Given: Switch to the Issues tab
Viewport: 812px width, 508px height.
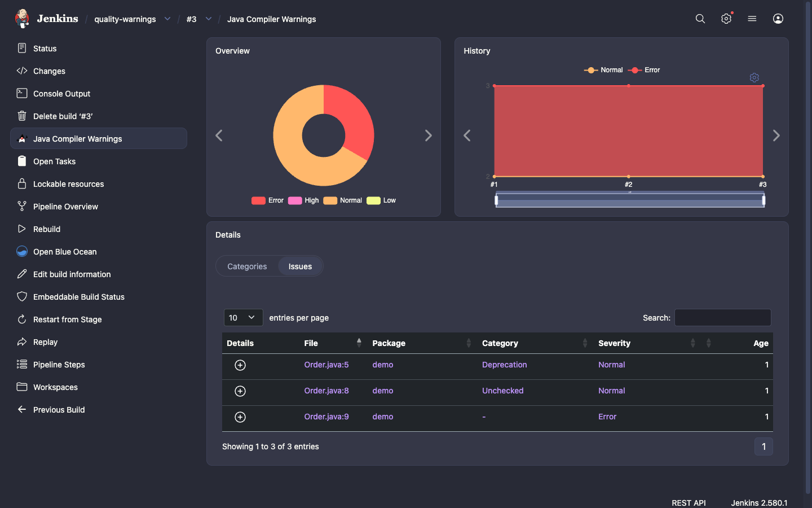Looking at the screenshot, I should 300,266.
